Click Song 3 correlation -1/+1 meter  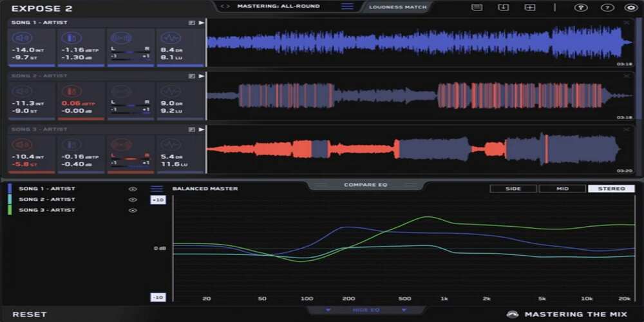(x=130, y=164)
